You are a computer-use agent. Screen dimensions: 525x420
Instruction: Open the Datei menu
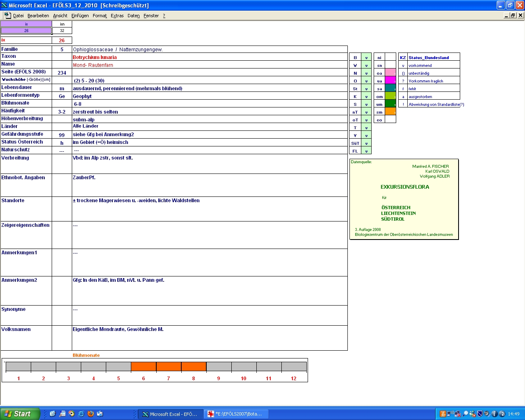coord(18,16)
